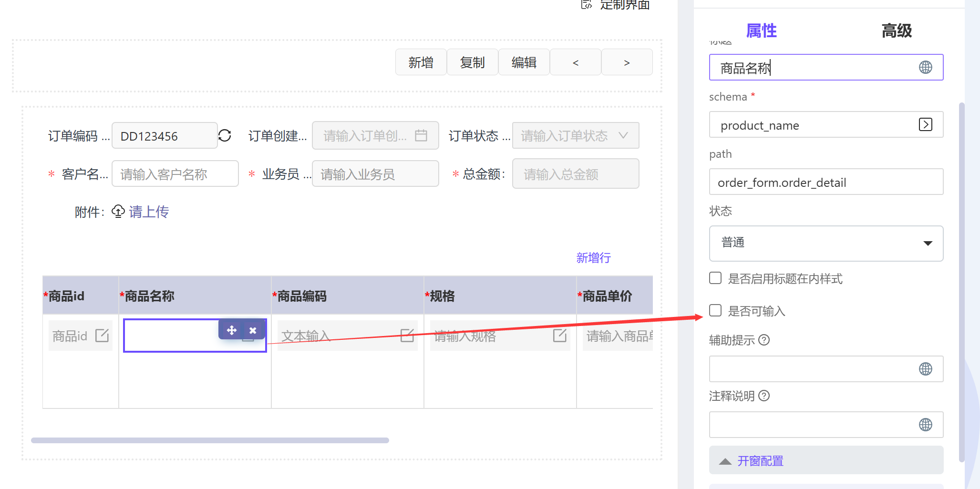Click the 新增行 link
This screenshot has width=980, height=489.
(593, 258)
